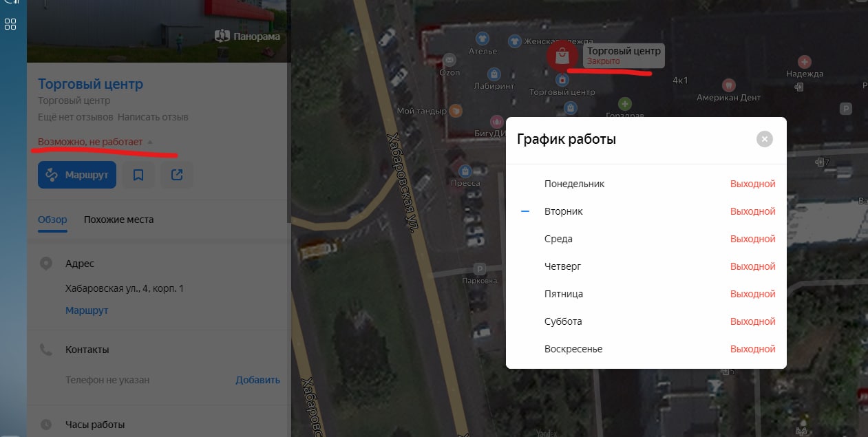Image resolution: width=868 pixels, height=437 pixels.
Task: Click the Добавить phone link
Action: point(257,380)
